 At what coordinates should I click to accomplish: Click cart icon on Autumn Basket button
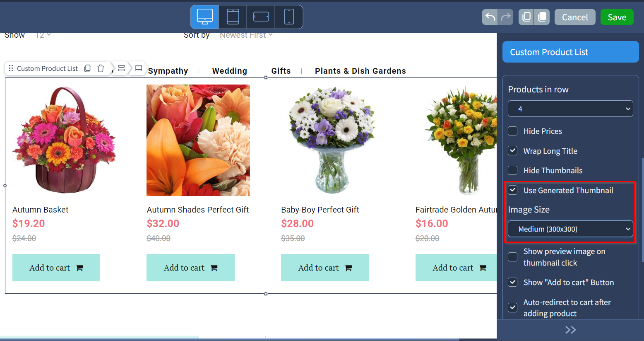click(79, 268)
